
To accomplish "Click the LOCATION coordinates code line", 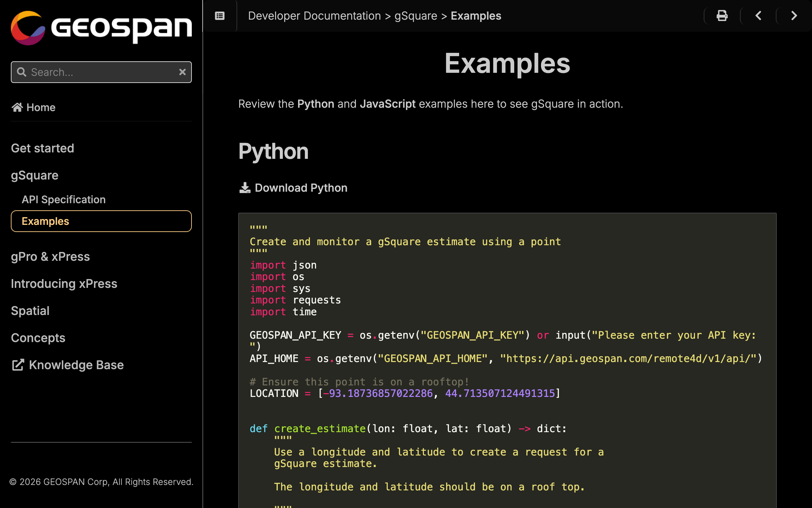I will coord(405,394).
